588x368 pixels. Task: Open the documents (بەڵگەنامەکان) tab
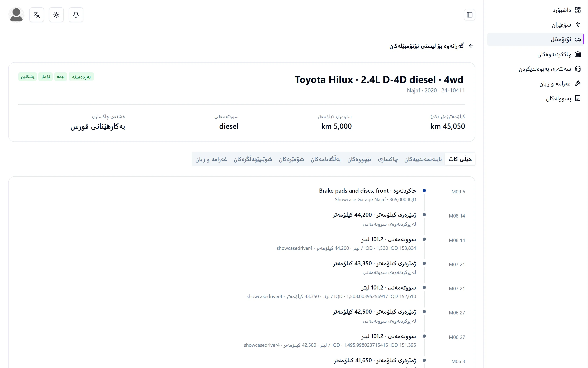click(x=326, y=159)
